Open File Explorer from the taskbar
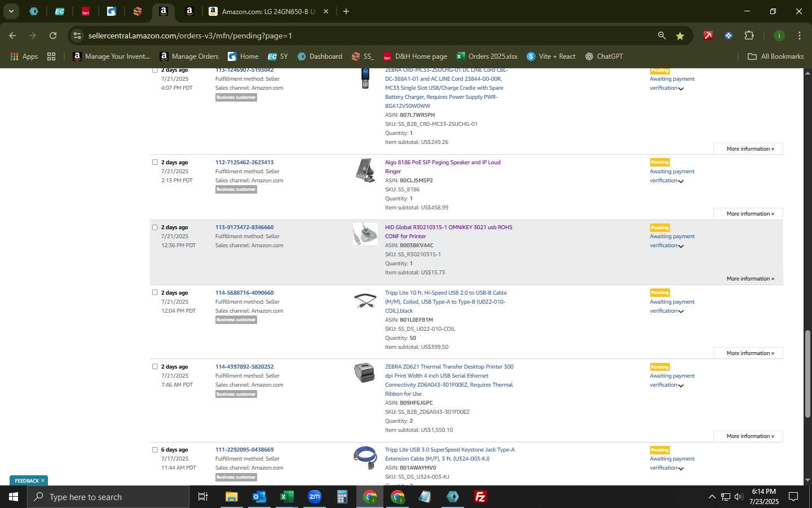This screenshot has height=508, width=812. 232,497
